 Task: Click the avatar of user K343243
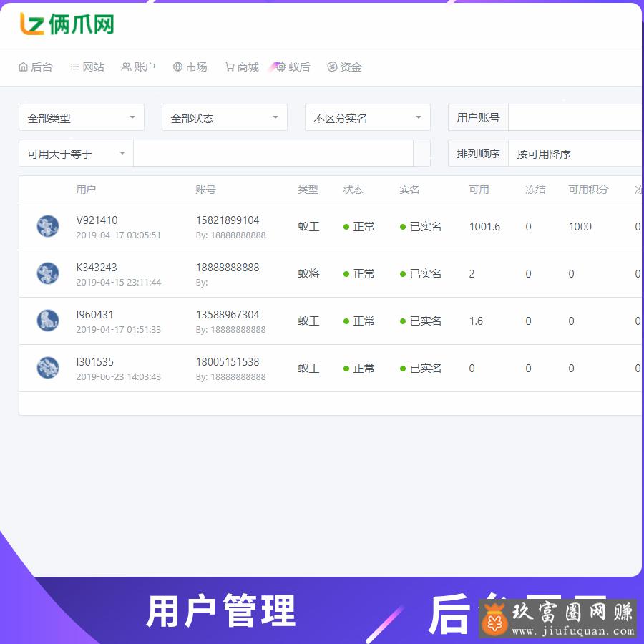(48, 273)
